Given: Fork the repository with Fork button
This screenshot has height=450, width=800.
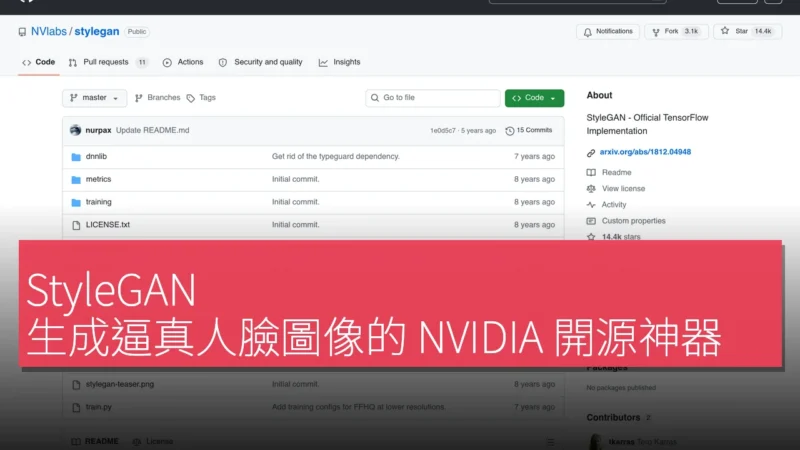Looking at the screenshot, I should point(676,32).
